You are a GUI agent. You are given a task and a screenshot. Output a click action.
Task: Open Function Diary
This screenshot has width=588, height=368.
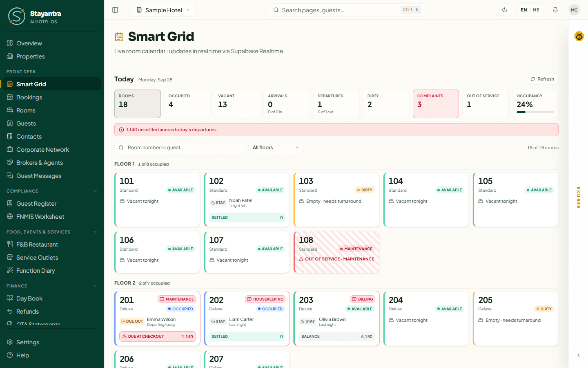click(52, 271)
